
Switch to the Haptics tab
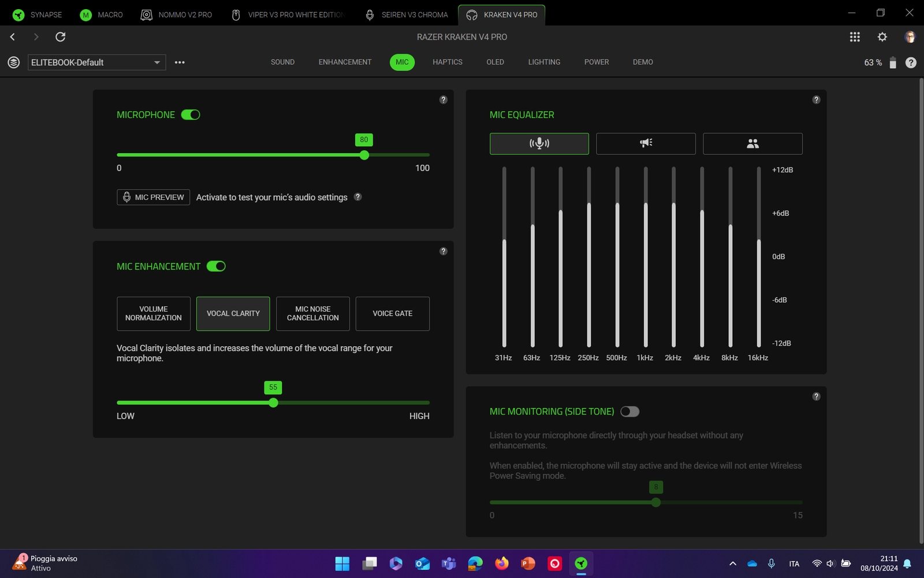pyautogui.click(x=447, y=62)
